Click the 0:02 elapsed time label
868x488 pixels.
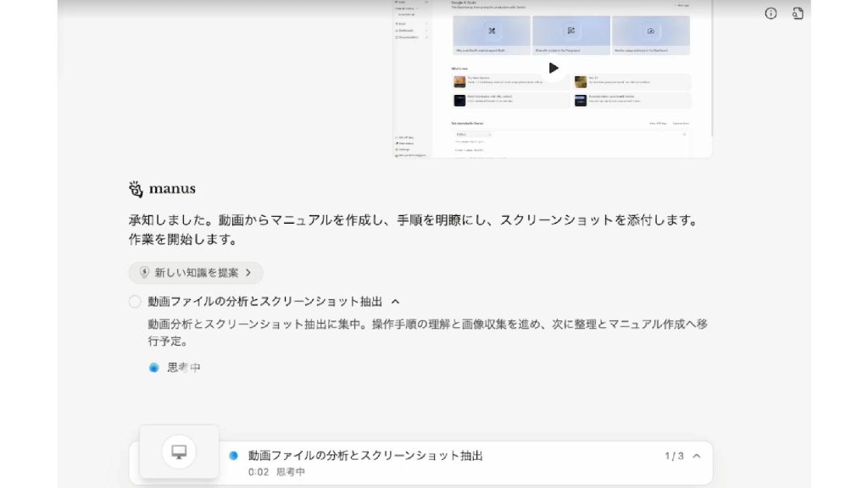[x=259, y=472]
